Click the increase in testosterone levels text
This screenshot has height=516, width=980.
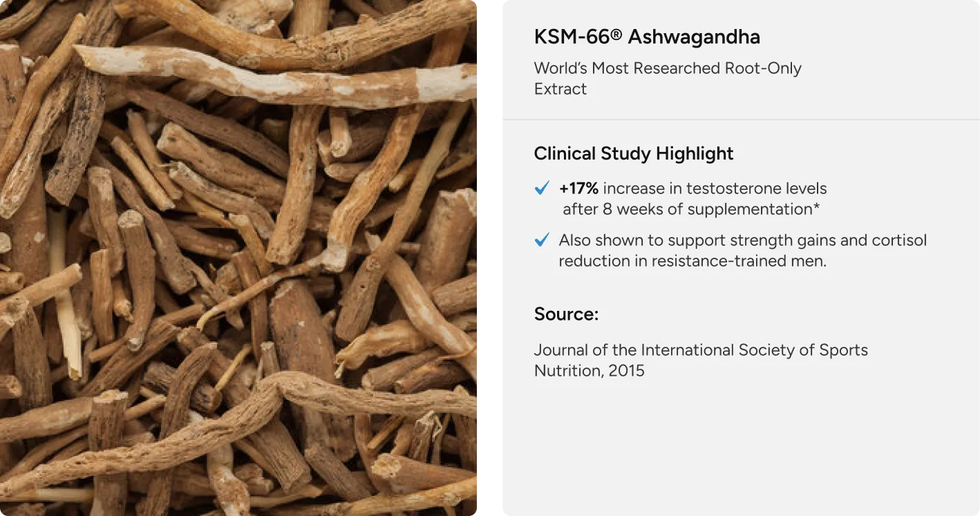point(715,189)
